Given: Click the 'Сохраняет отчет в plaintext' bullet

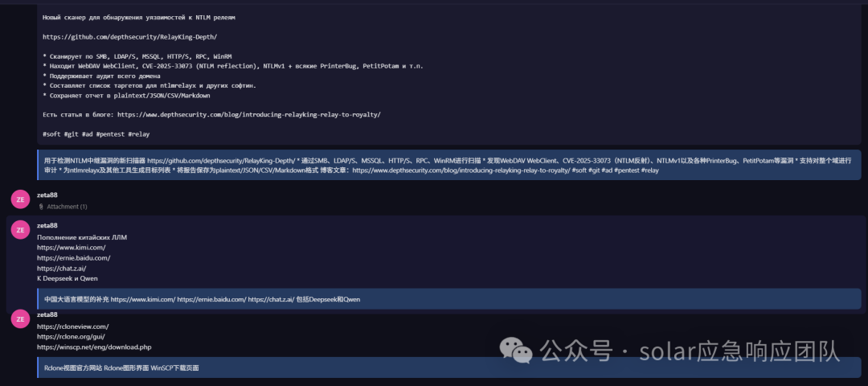Looking at the screenshot, I should point(126,95).
